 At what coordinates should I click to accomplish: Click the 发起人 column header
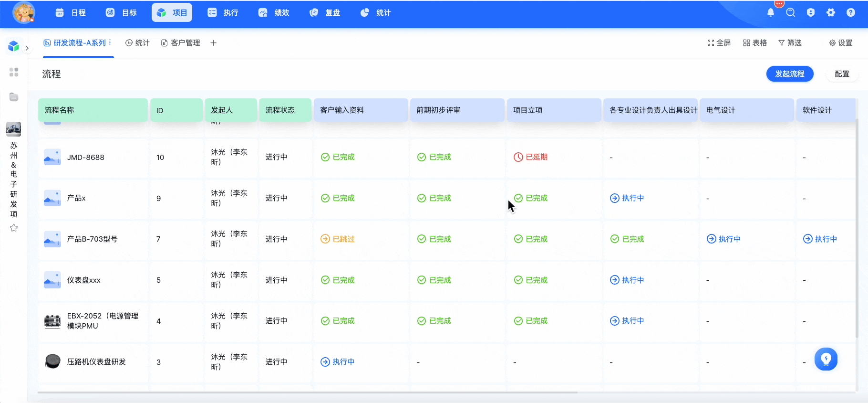(x=231, y=110)
